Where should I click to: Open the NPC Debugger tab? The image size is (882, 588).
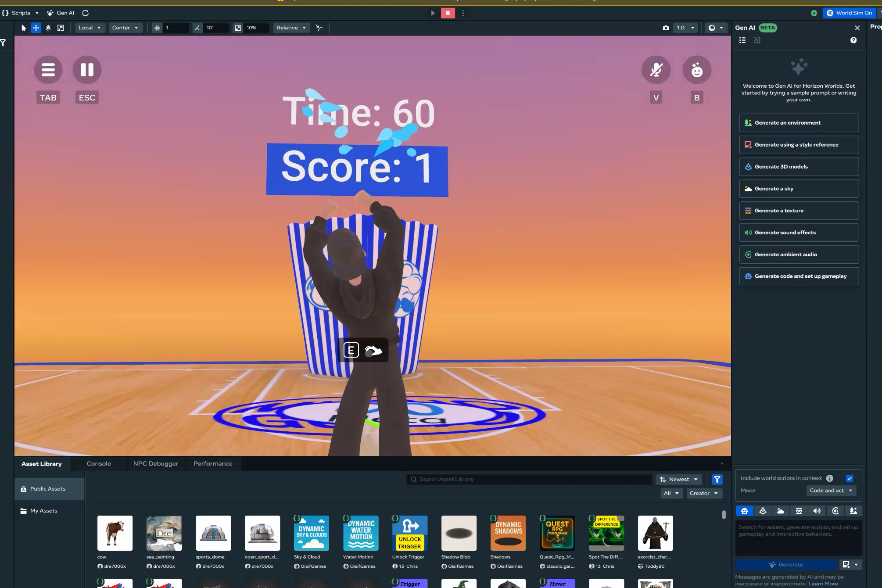(155, 464)
